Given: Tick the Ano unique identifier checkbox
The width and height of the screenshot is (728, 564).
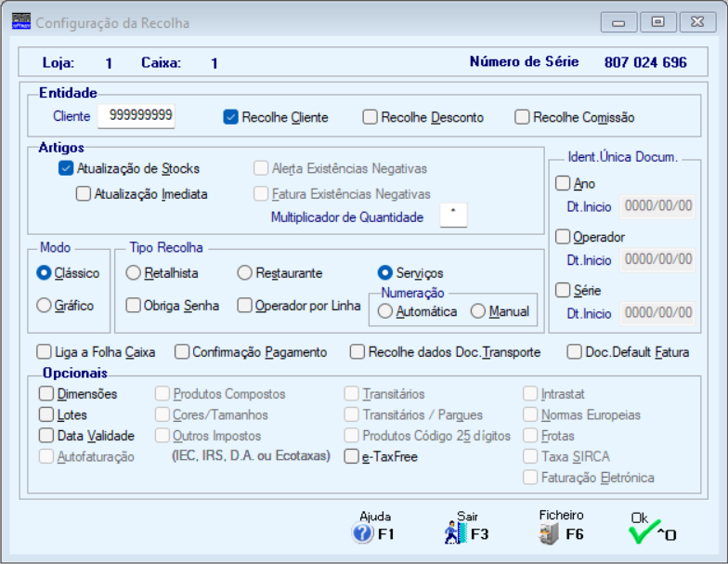Looking at the screenshot, I should (563, 183).
